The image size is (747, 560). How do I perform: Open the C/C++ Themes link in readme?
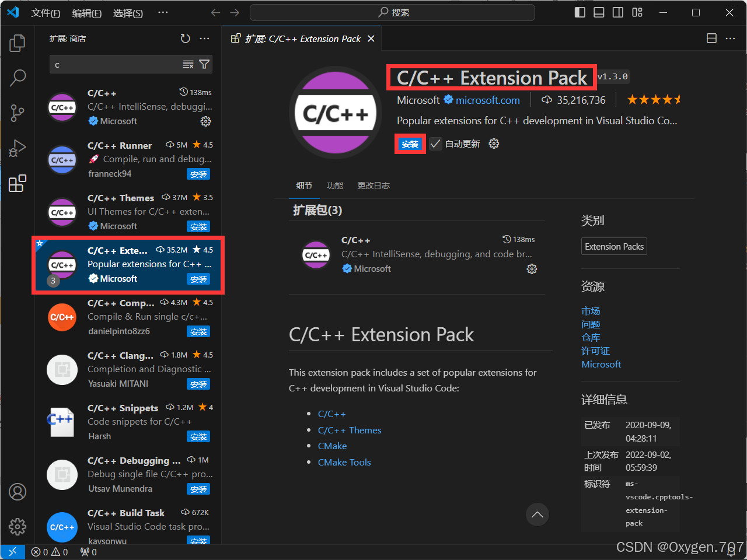tap(350, 430)
